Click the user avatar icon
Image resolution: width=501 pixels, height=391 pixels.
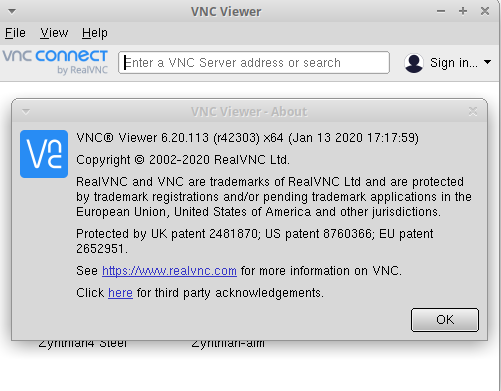[414, 63]
